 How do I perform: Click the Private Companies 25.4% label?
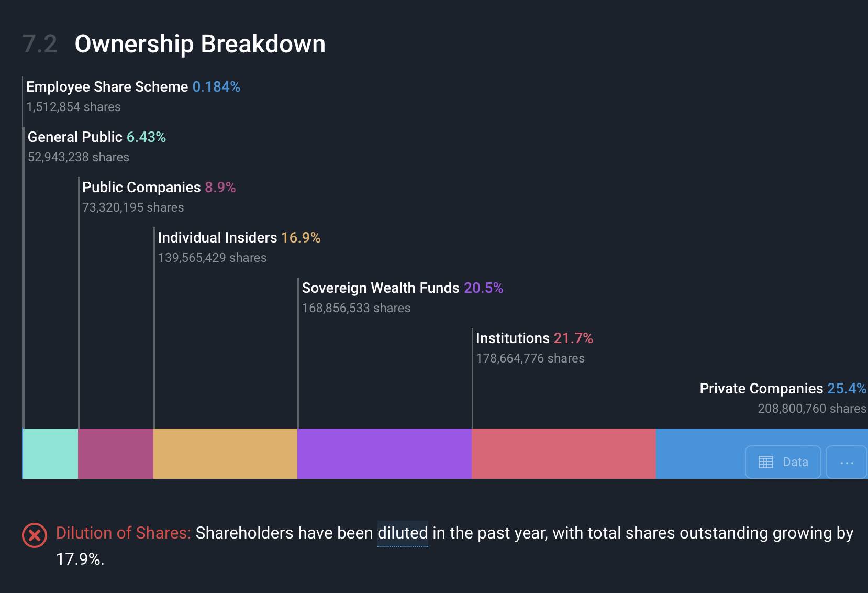(x=783, y=389)
